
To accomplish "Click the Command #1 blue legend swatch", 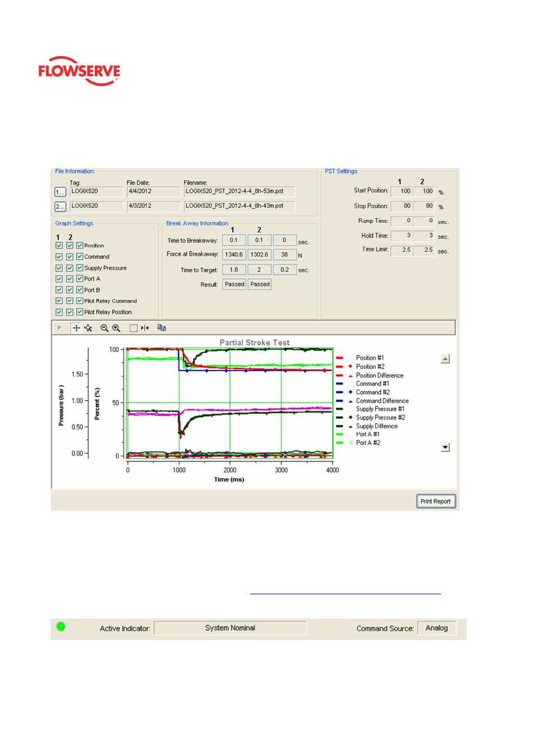I will coord(339,384).
